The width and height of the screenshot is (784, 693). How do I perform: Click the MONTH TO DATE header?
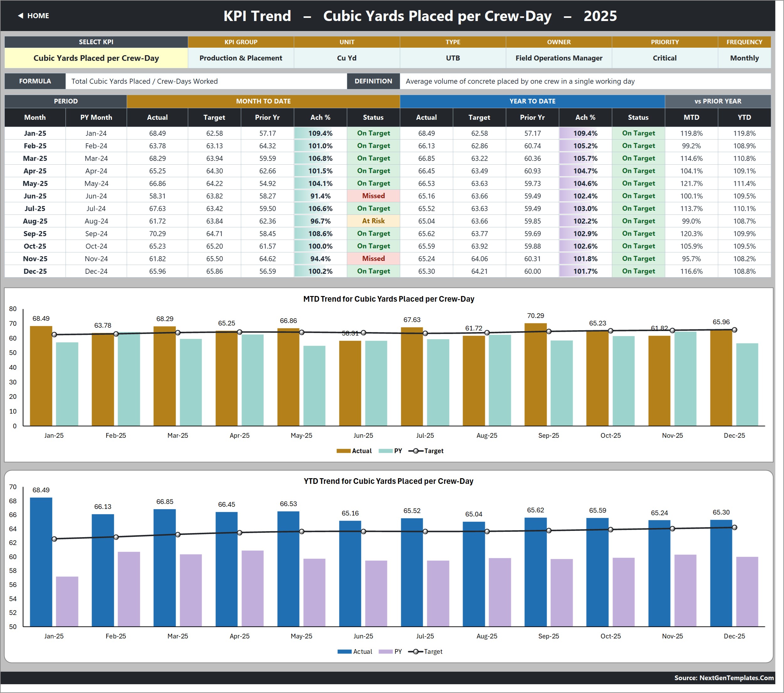[263, 101]
